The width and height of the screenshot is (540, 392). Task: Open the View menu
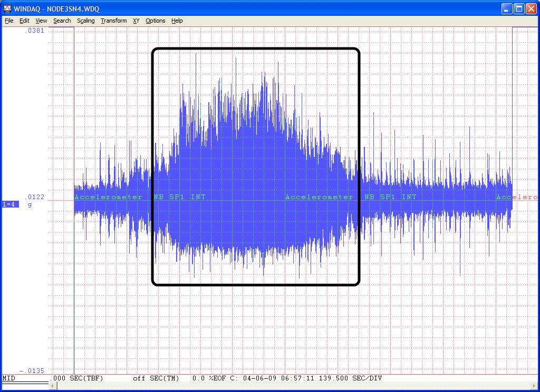click(41, 21)
